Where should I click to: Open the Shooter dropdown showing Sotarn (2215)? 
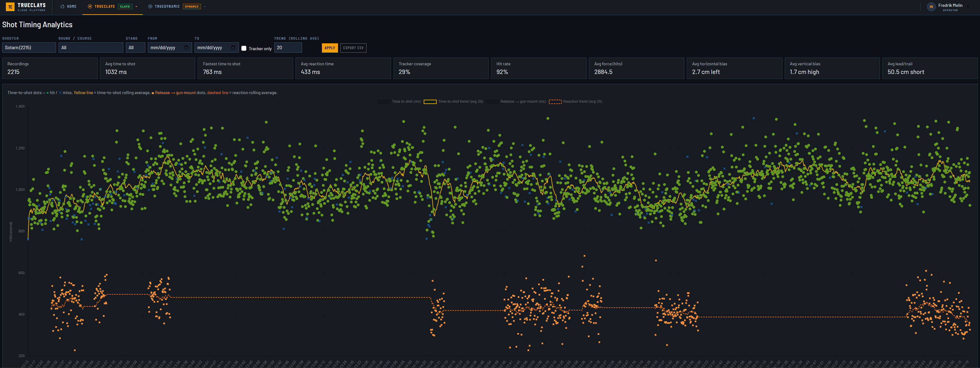click(x=29, y=48)
